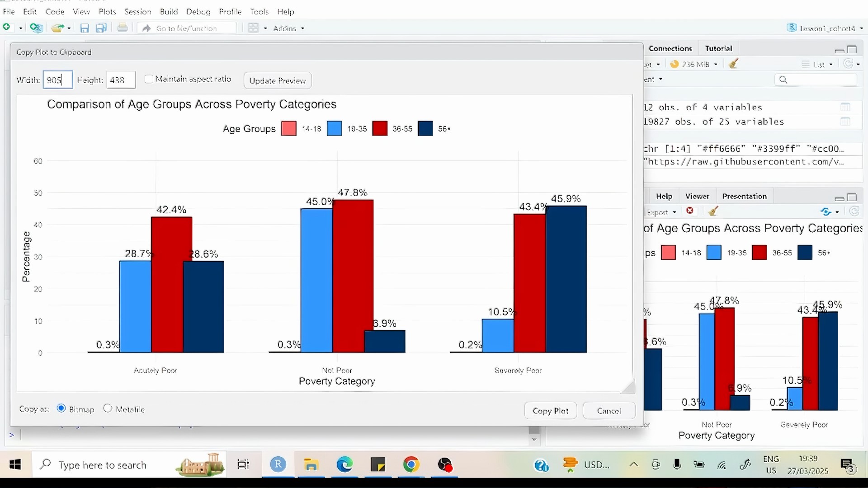
Task: Remove current plot with red X icon
Action: (690, 211)
